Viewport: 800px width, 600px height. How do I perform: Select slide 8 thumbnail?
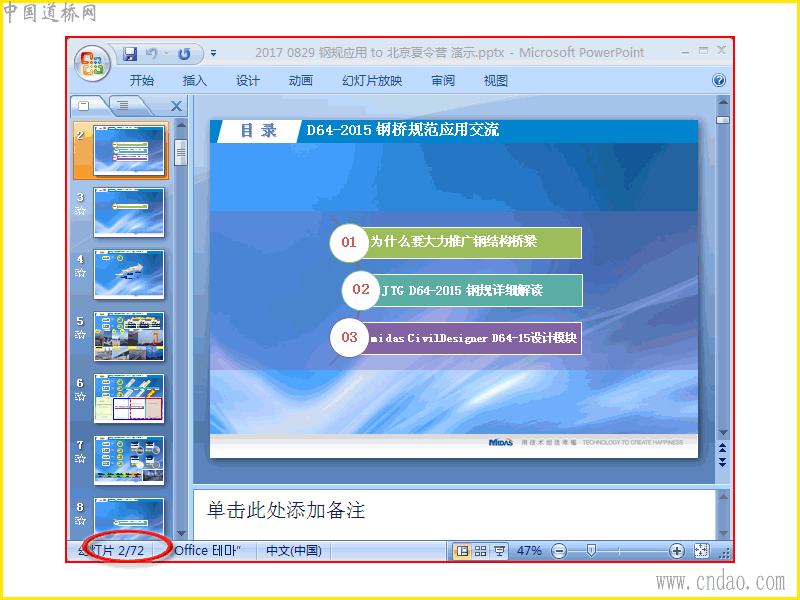tap(129, 516)
